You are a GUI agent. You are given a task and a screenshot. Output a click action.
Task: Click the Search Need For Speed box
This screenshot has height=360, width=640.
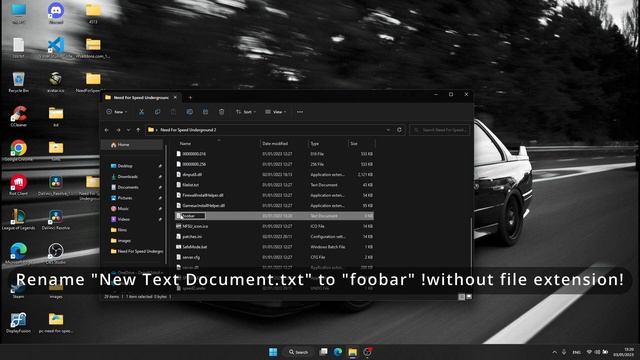[x=440, y=130]
